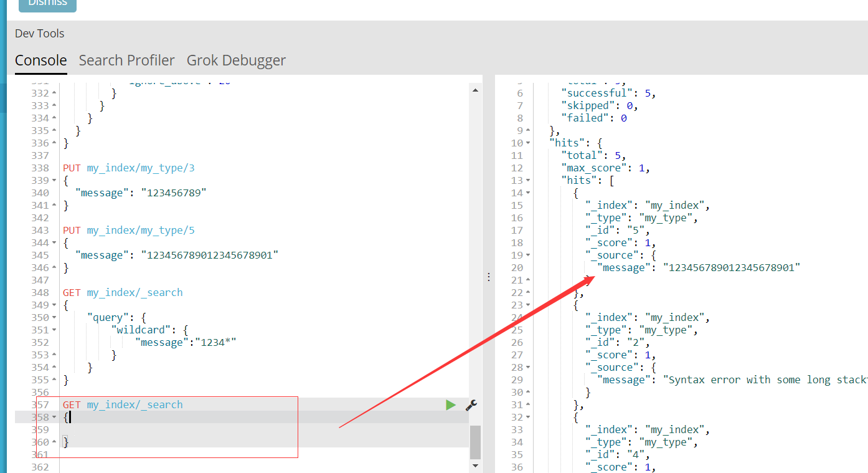Image resolution: width=868 pixels, height=473 pixels.
Task: Click the editor scrollbar down arrow
Action: [x=476, y=466]
